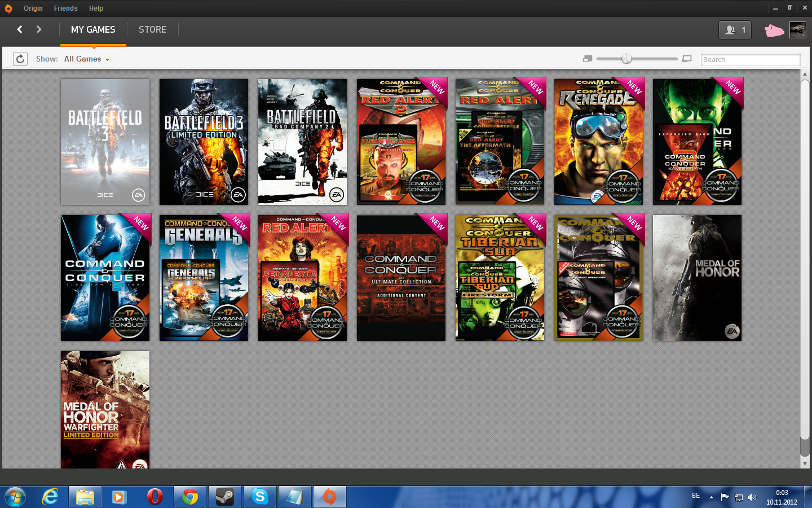Viewport: 812px width, 508px height.
Task: Open the Help menu
Action: 96,8
